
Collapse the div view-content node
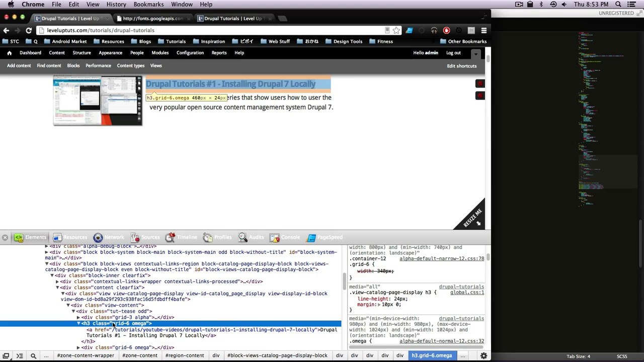(x=68, y=305)
